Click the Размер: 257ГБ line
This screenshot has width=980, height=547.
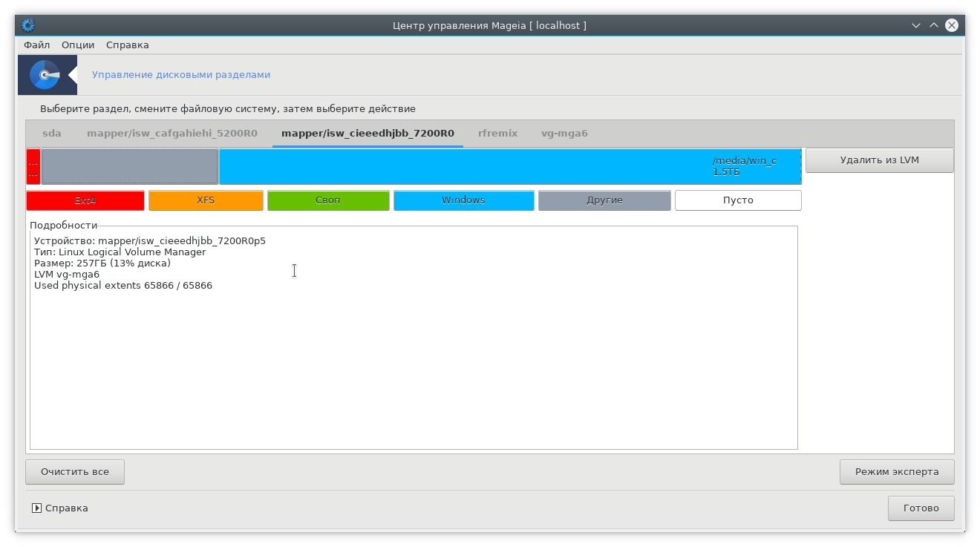click(x=102, y=263)
